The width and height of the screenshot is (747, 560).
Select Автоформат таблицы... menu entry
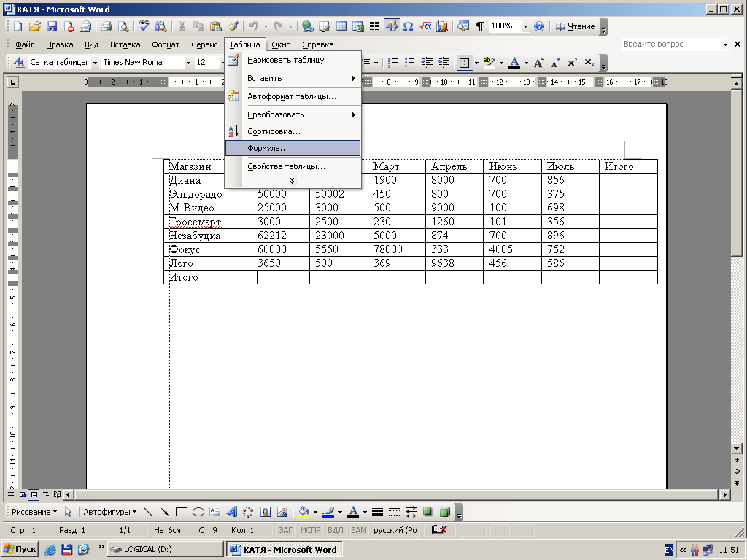293,96
